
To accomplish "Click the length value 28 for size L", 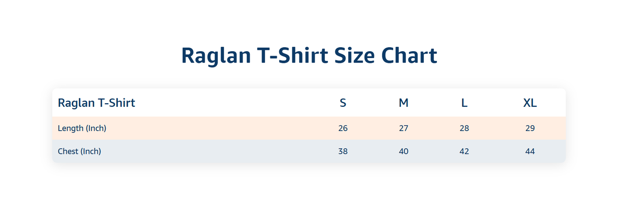I will coord(464,128).
